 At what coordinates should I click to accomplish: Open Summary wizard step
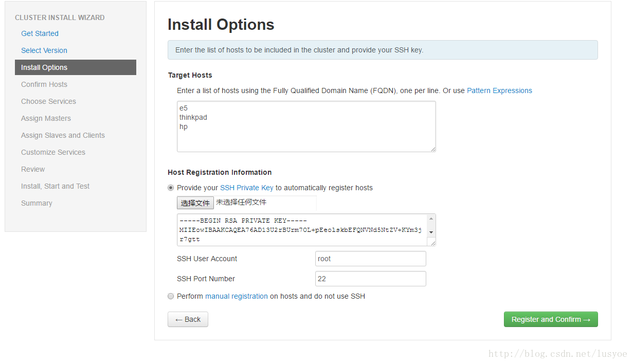point(37,203)
